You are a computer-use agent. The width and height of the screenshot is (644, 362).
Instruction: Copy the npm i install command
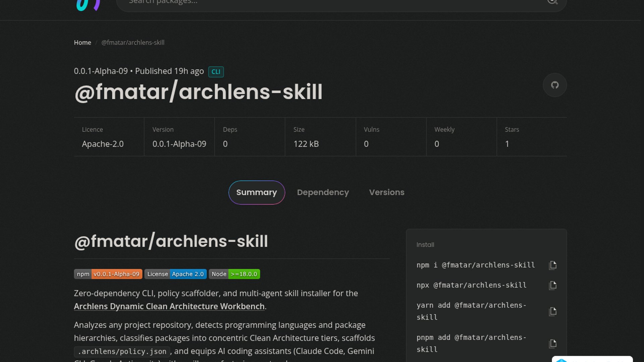click(x=553, y=265)
